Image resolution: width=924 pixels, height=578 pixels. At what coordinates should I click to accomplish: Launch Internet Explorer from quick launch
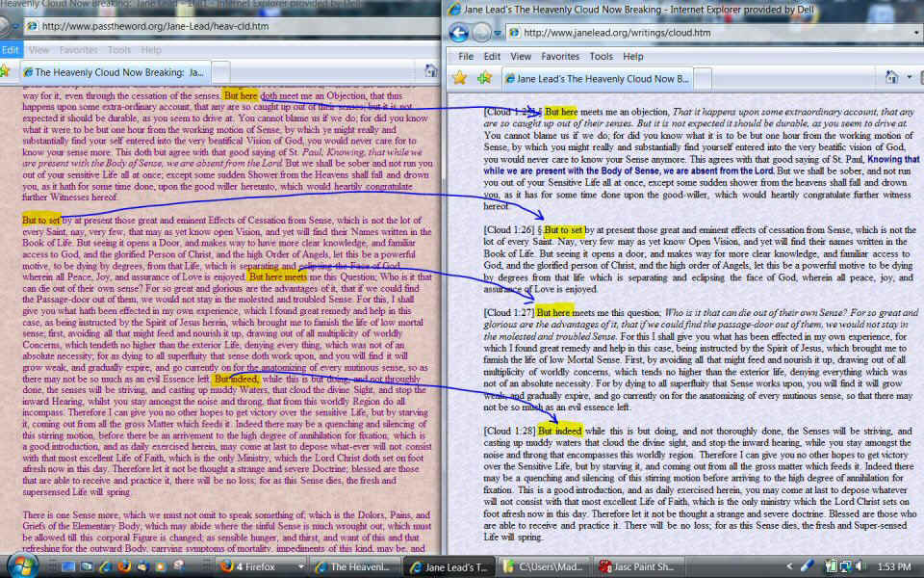coord(106,566)
